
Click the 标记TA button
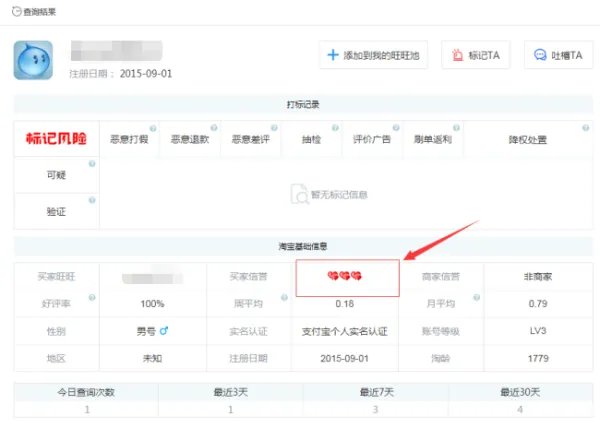coord(476,55)
